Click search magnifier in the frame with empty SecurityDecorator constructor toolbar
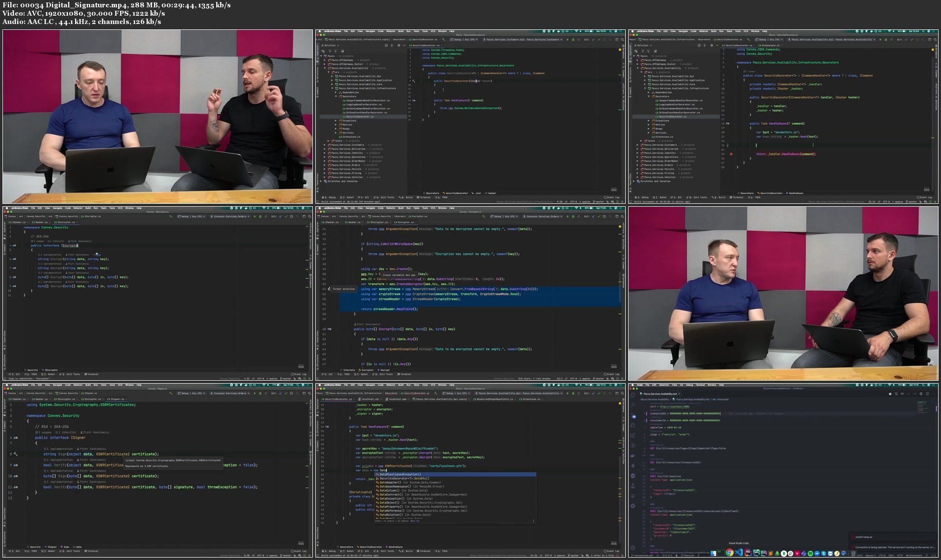The height and width of the screenshot is (560, 941). (x=622, y=40)
